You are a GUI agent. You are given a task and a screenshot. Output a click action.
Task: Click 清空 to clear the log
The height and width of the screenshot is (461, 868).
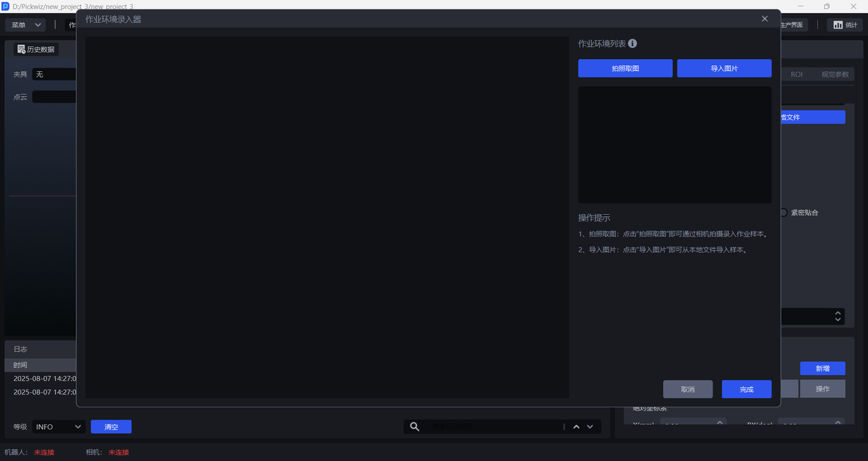[x=111, y=426]
